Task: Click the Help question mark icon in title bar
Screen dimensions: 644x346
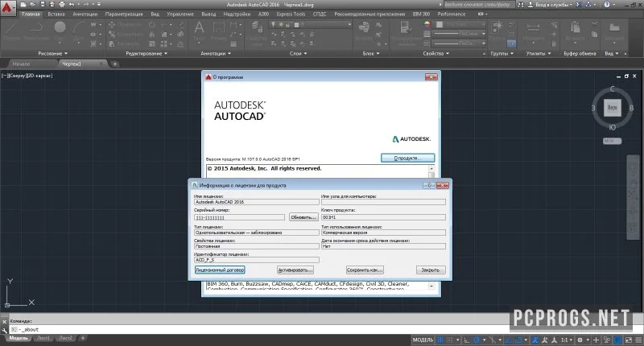Action: 607,5
